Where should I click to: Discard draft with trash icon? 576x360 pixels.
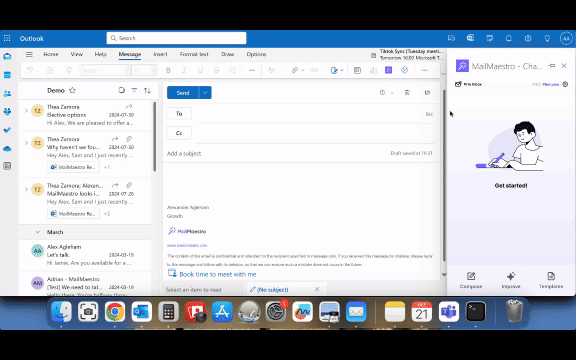(x=407, y=93)
